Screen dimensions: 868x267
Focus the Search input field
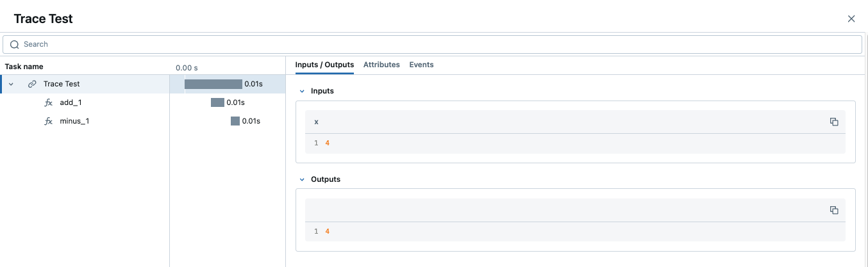tap(436, 45)
